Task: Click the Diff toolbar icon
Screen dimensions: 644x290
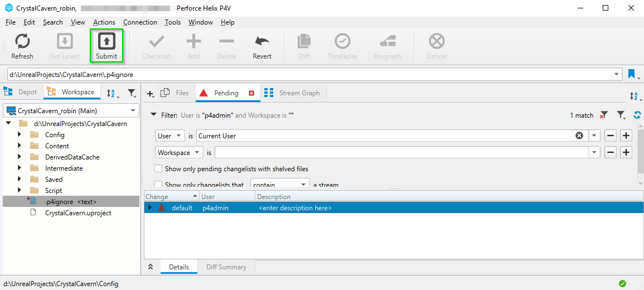Action: 304,46
